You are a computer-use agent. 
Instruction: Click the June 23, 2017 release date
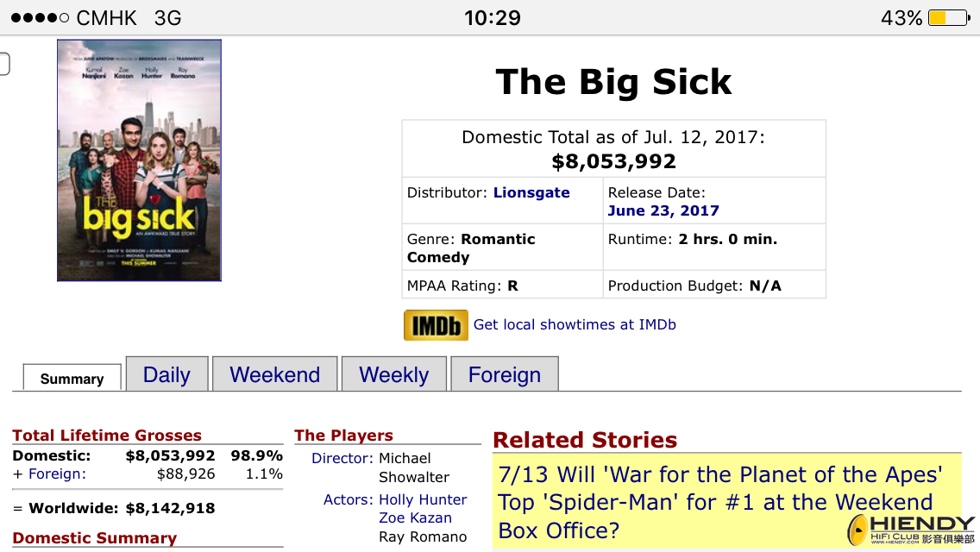663,211
